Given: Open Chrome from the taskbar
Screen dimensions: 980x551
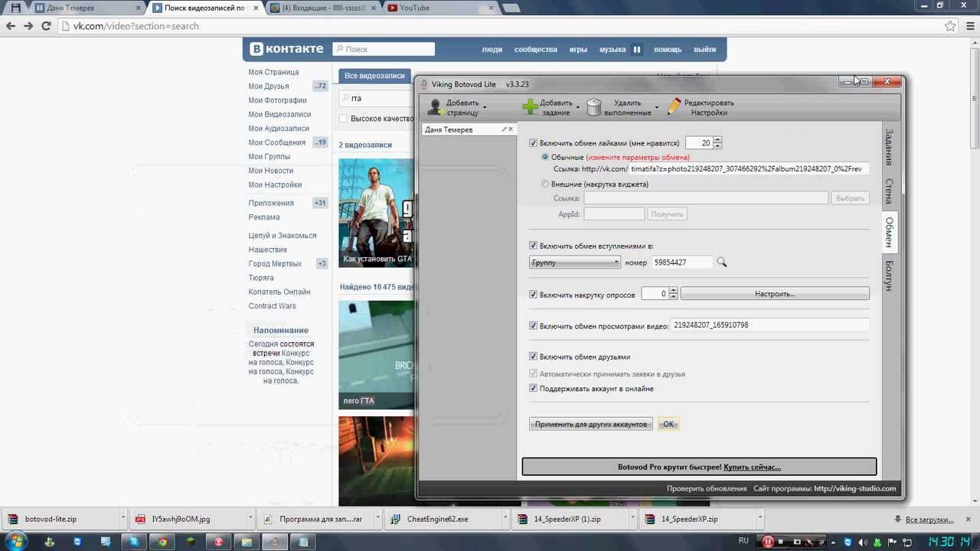Looking at the screenshot, I should click(x=162, y=542).
